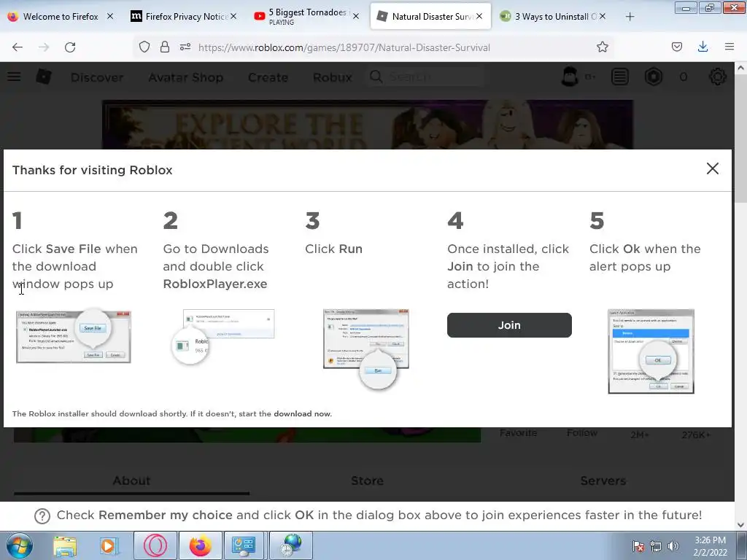This screenshot has height=560, width=747.
Task: Open the Roblox notifications stream icon
Action: pos(620,77)
